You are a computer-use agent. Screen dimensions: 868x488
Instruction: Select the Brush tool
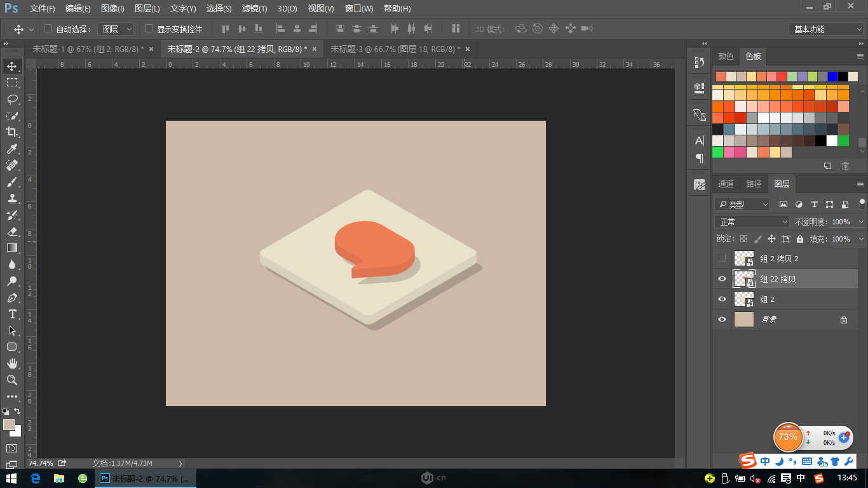[11, 182]
